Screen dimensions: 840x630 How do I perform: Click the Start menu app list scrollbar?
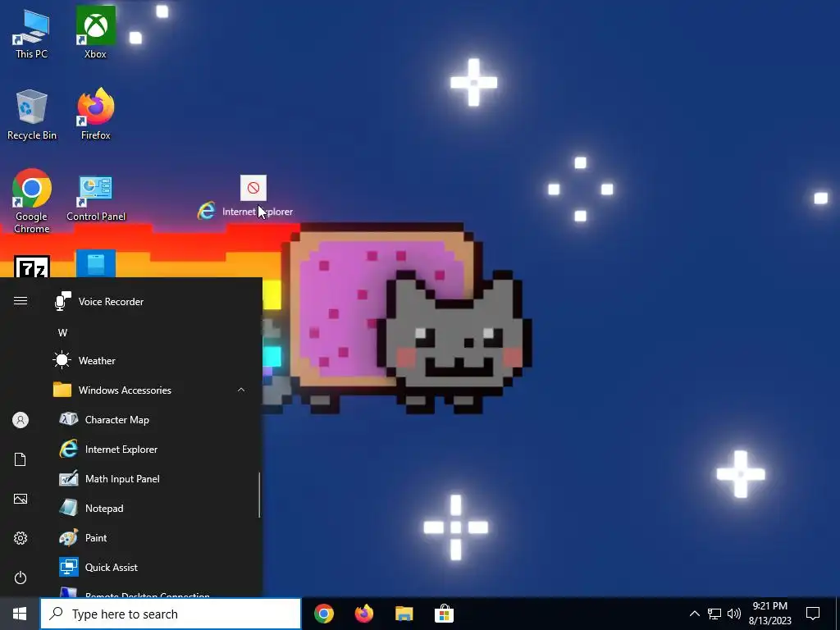pyautogui.click(x=259, y=495)
